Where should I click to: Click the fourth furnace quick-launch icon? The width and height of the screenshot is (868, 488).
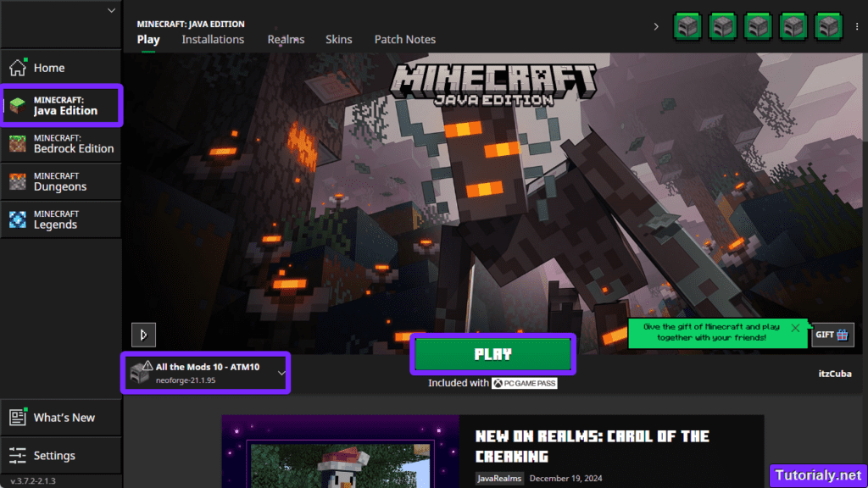tap(793, 26)
